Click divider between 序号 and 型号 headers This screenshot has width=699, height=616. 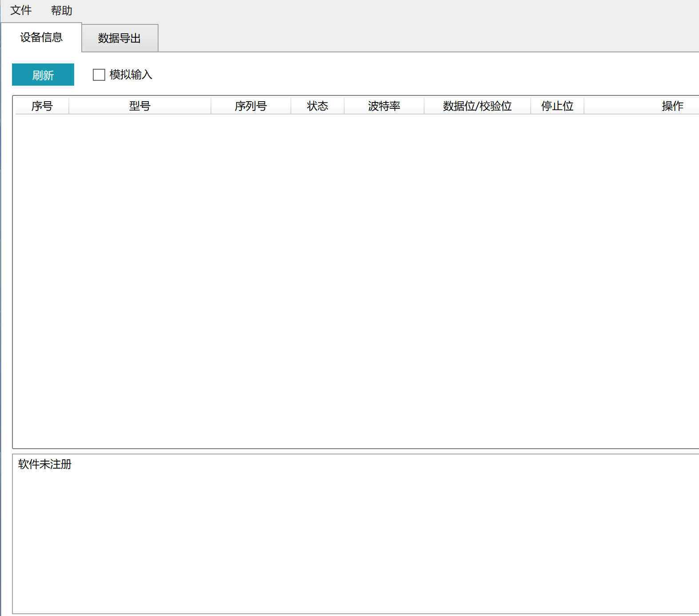69,106
